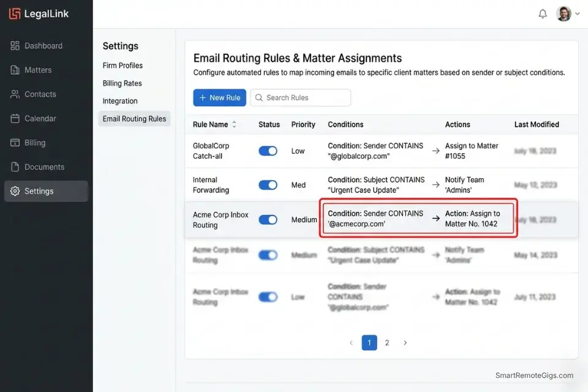Click the '@globalcorp.com' sender condition in GlobalCorp row
The width and height of the screenshot is (588, 392).
click(375, 151)
